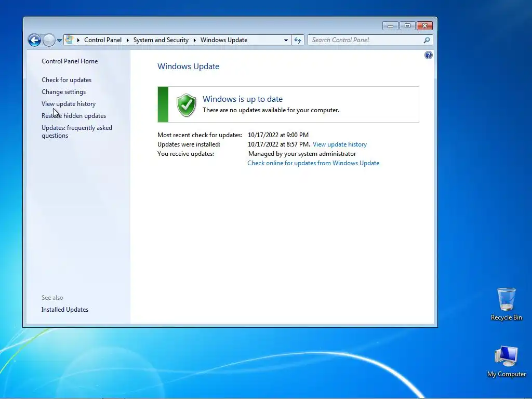This screenshot has height=399, width=532.
Task: Select the My Computer desktop icon
Action: point(506,362)
